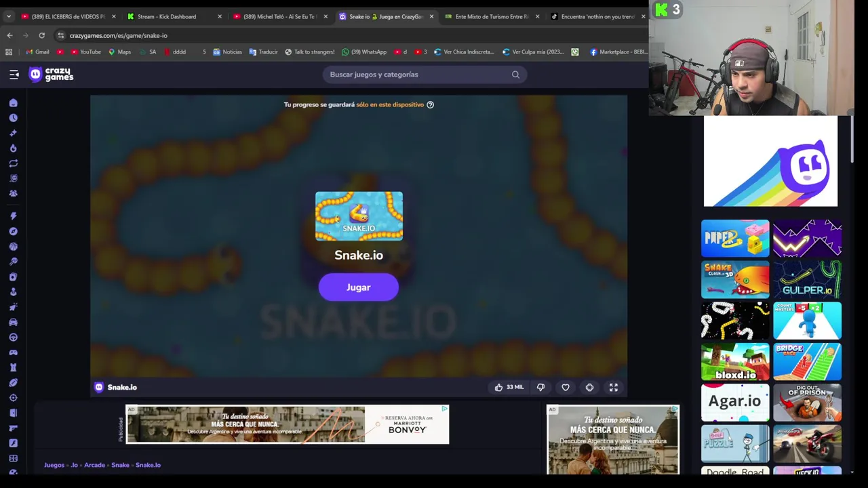Open the progress-saving help question mark
Image resolution: width=868 pixels, height=488 pixels.
point(430,104)
